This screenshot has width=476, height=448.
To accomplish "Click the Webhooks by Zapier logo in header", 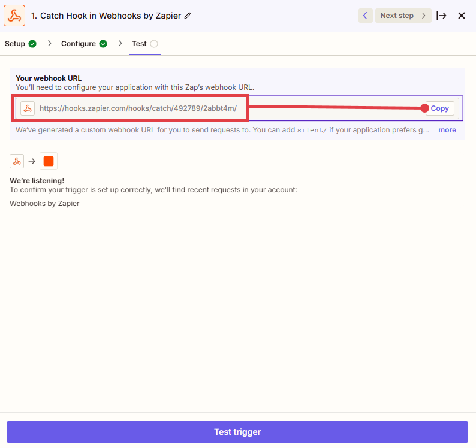I will (x=14, y=16).
